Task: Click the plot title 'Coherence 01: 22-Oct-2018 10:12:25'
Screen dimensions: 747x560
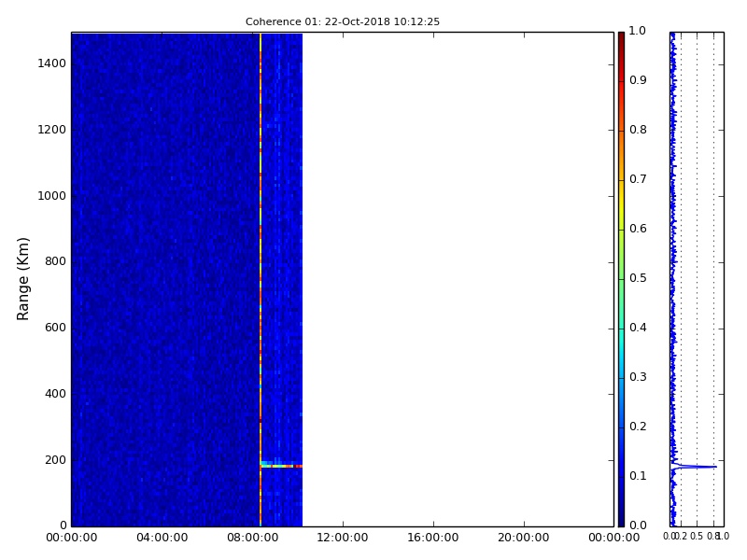Action: click(x=343, y=21)
